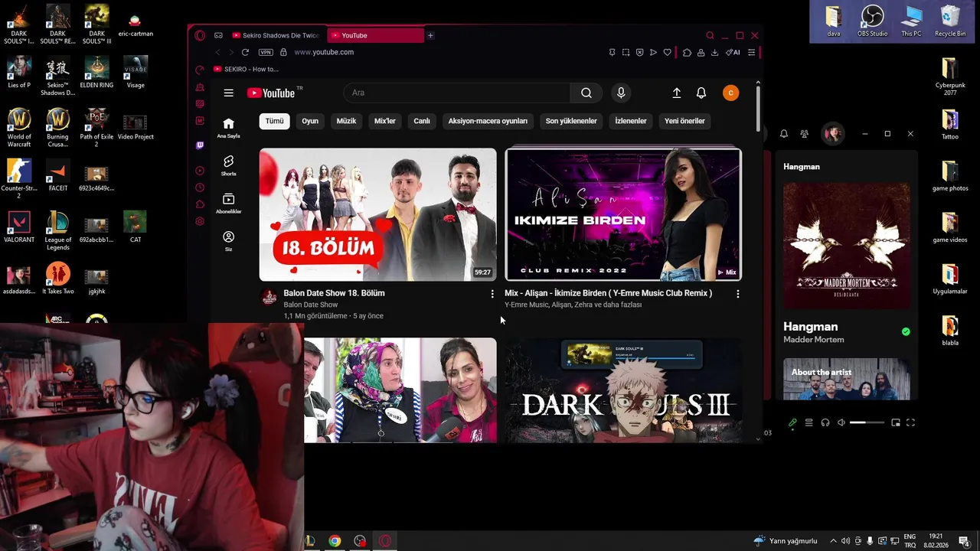Open Opera extensions cube icon
This screenshot has height=551, width=980.
687,52
